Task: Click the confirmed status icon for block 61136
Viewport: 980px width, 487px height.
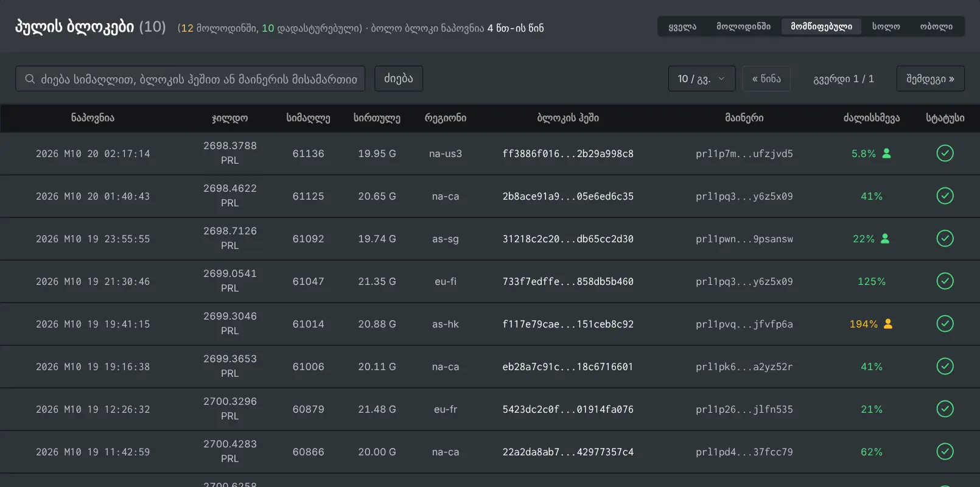Action: (x=945, y=153)
